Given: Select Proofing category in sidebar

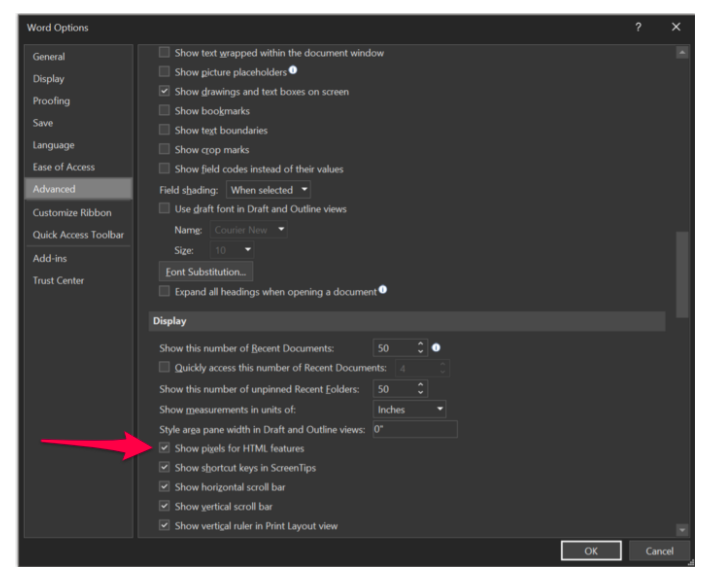Looking at the screenshot, I should pos(50,101).
